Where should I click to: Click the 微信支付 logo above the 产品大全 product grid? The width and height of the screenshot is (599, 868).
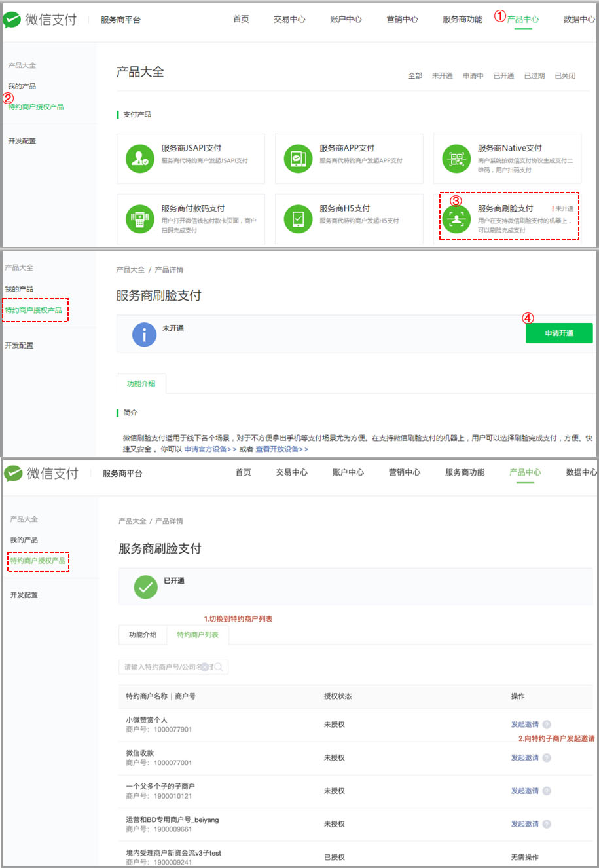[40, 20]
